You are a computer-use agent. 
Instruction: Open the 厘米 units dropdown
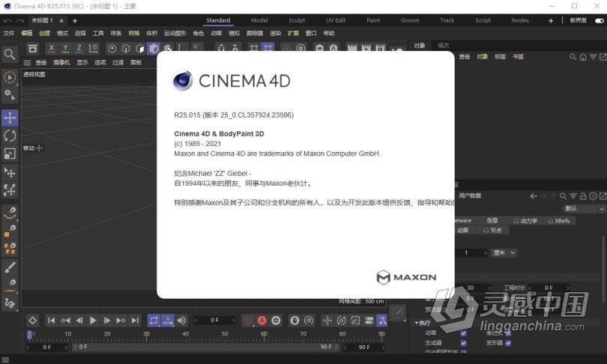pos(504,252)
